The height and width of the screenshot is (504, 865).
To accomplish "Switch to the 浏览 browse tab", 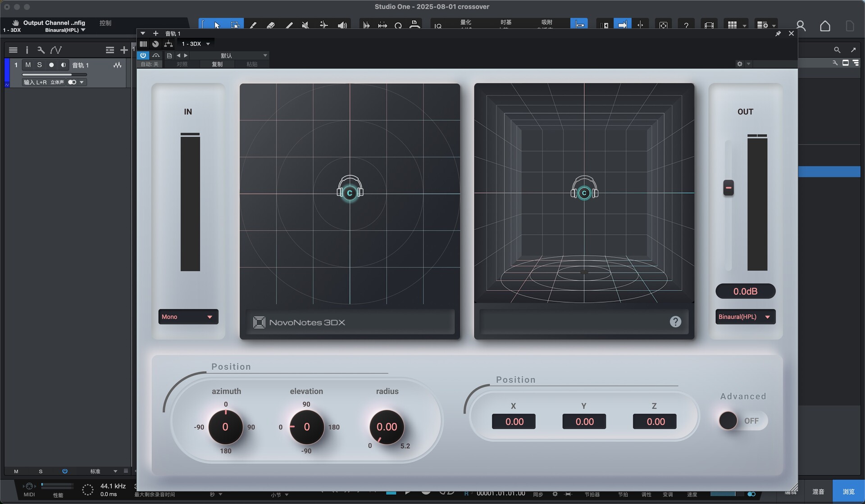I will [848, 491].
